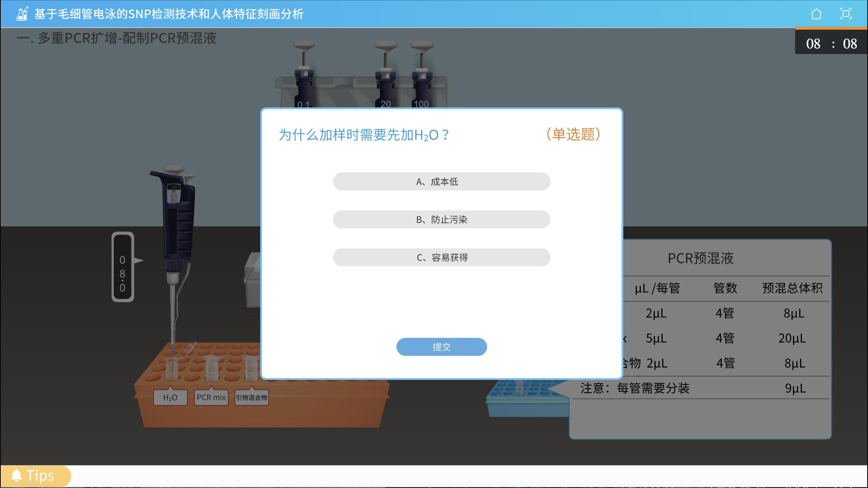The height and width of the screenshot is (488, 868).
Task: Click the home icon in the top bar
Action: coord(815,14)
